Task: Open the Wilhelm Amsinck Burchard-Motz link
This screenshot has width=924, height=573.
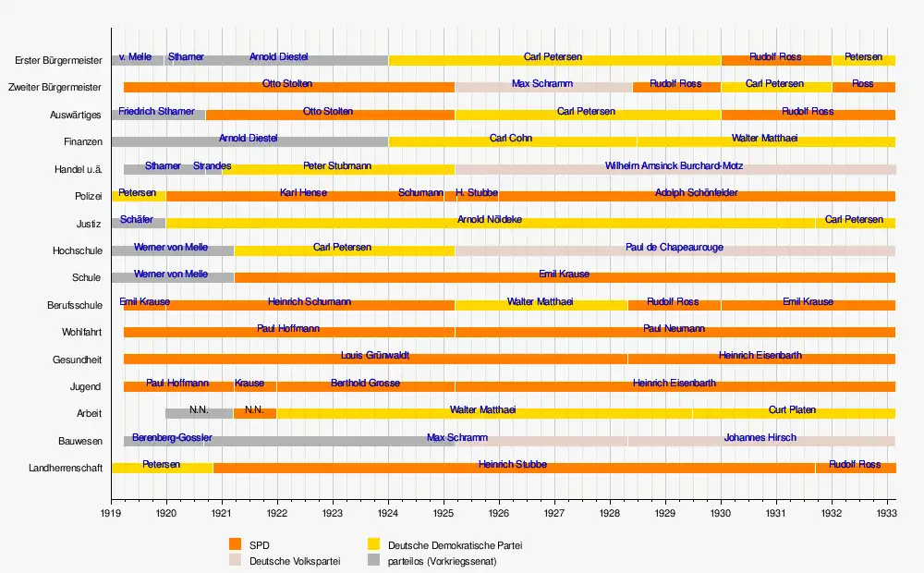Action: (x=674, y=166)
